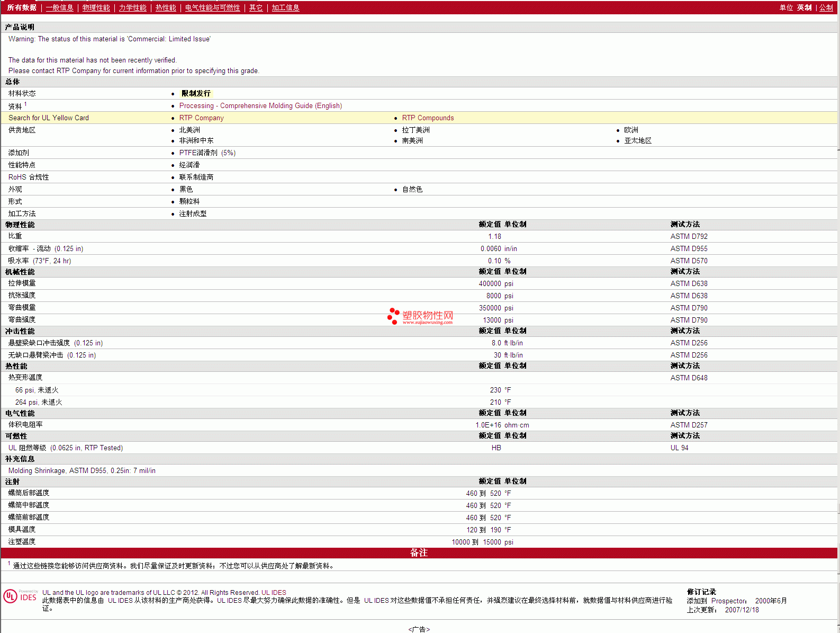Select the 力学性能 tab

(x=132, y=7)
